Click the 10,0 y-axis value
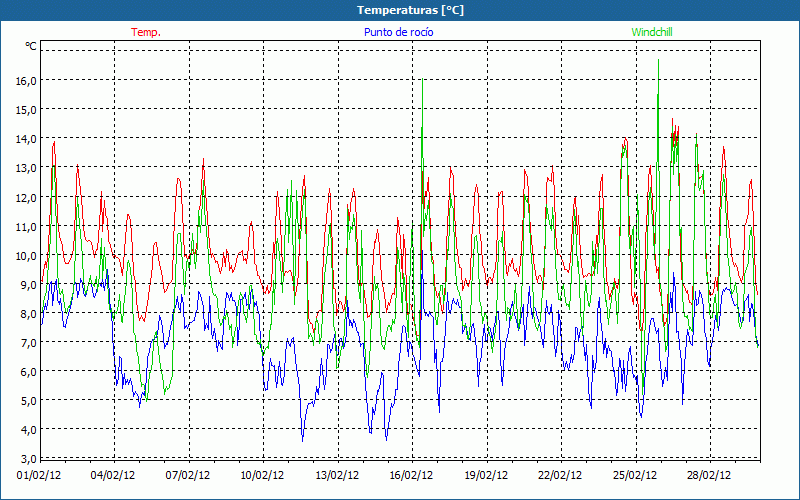 (26, 256)
